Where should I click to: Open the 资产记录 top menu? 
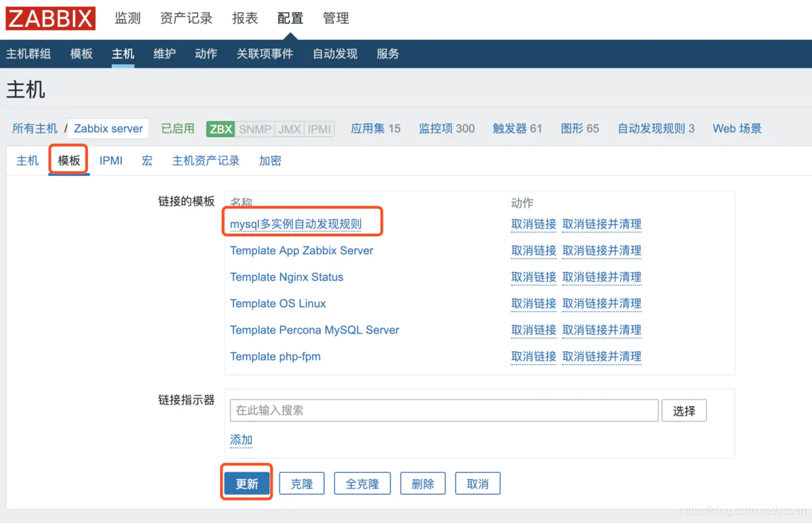point(186,19)
